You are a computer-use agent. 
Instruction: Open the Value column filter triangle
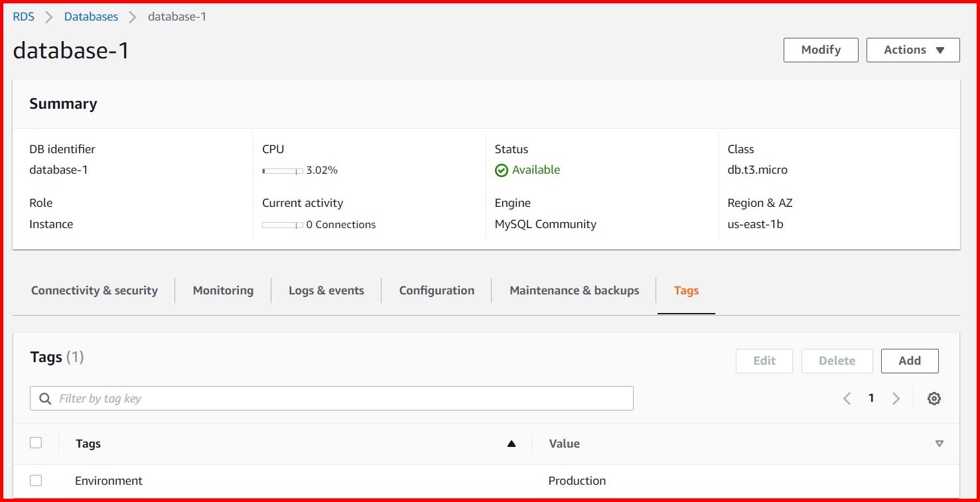pos(939,443)
